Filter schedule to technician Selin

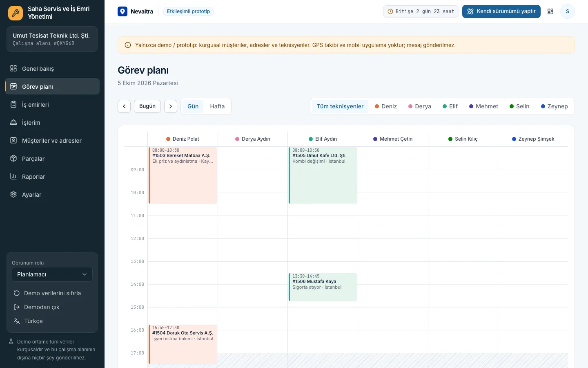pyautogui.click(x=519, y=106)
